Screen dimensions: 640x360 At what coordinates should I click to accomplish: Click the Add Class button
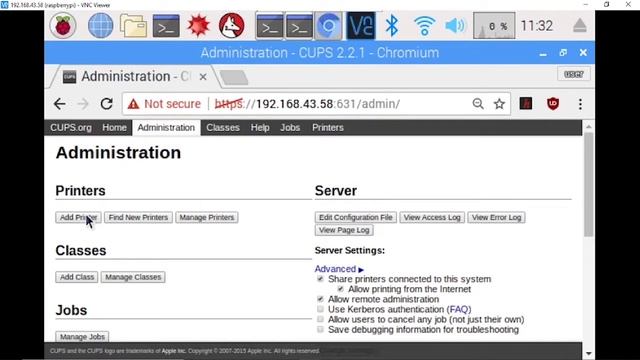(x=77, y=277)
